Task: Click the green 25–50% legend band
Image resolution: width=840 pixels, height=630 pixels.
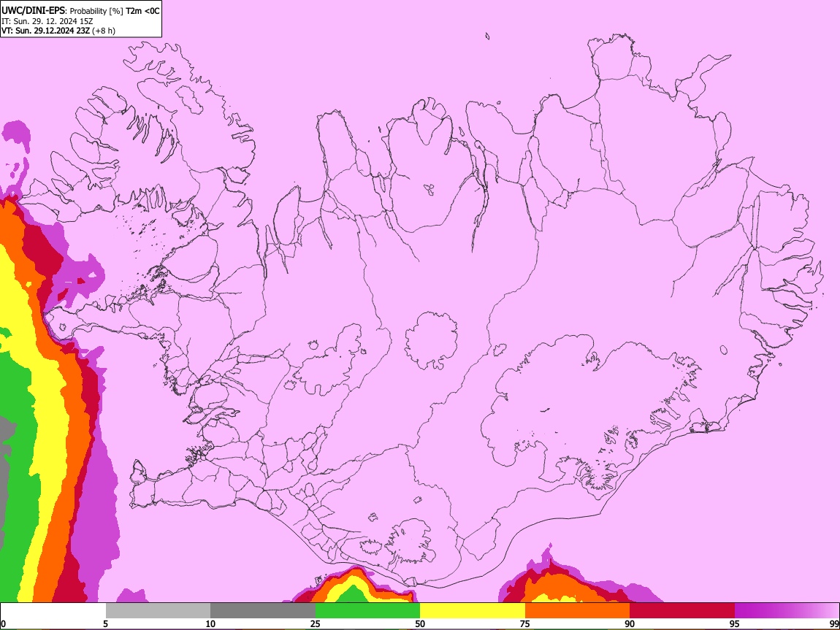Action: pos(367,611)
